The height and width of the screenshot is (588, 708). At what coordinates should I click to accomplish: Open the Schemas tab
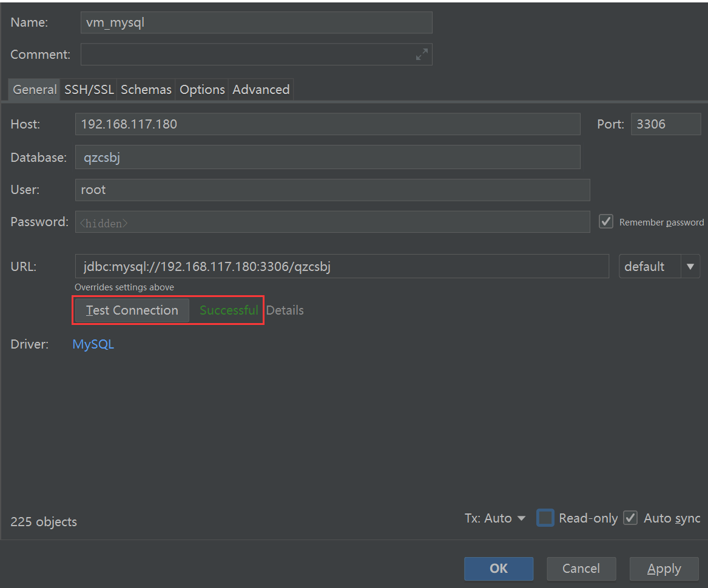click(146, 89)
